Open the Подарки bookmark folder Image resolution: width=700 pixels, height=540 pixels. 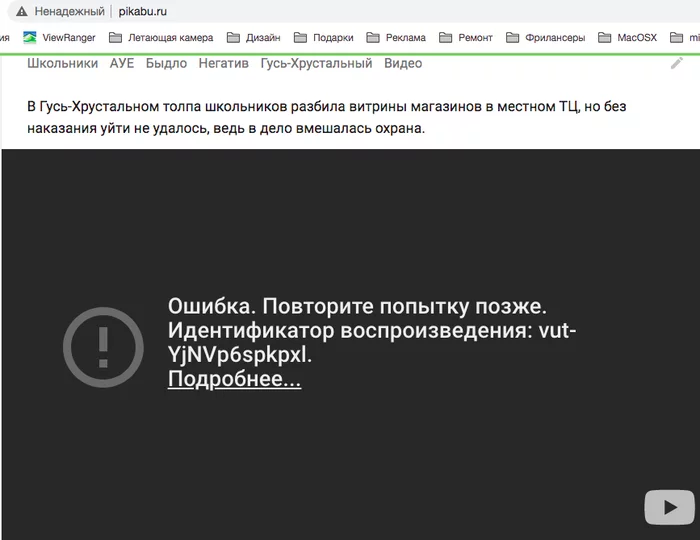coord(324,37)
